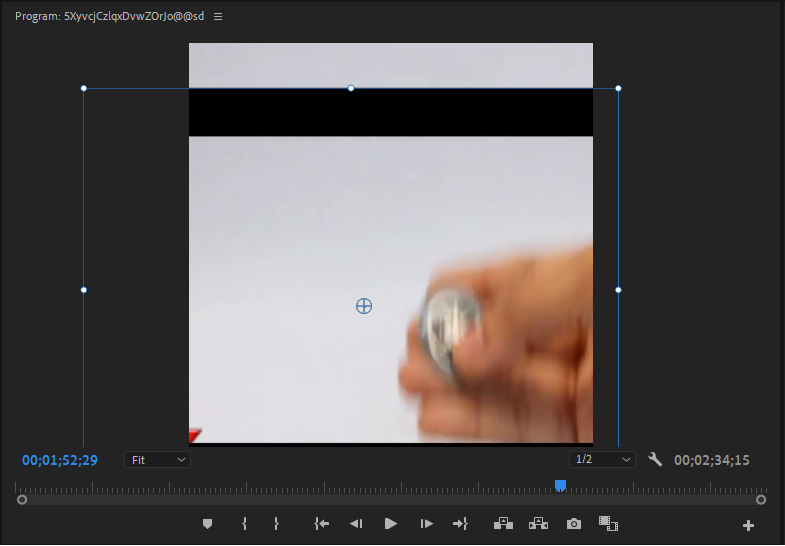785x546 pixels.
Task: Click the anchor point crosshair in the frame
Action: tap(364, 306)
